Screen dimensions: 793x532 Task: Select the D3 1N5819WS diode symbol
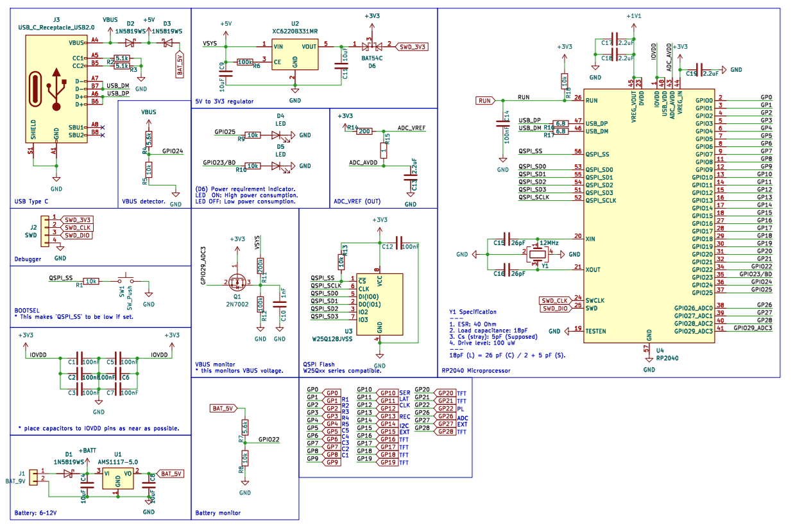(168, 42)
